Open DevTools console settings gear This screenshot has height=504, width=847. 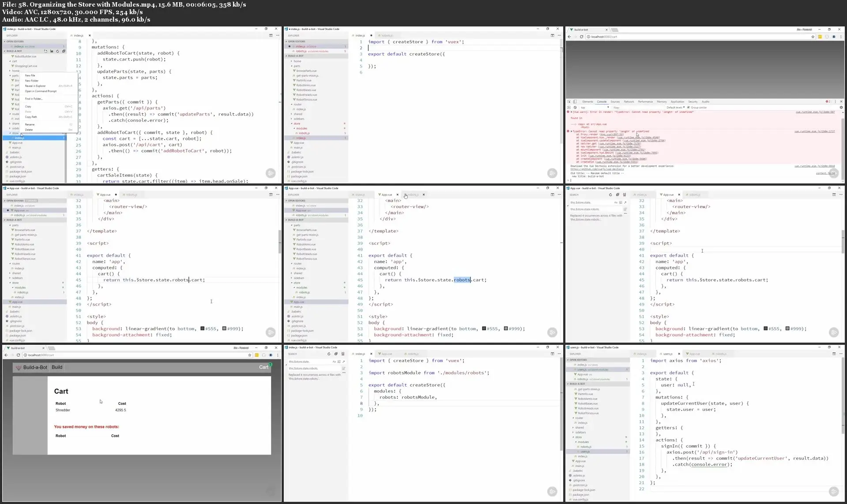[x=841, y=107]
